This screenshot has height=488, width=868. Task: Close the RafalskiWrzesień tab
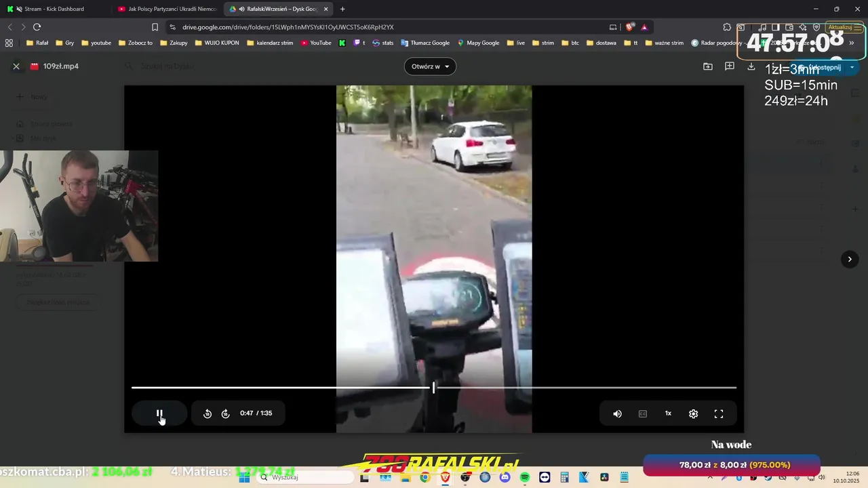point(326,9)
